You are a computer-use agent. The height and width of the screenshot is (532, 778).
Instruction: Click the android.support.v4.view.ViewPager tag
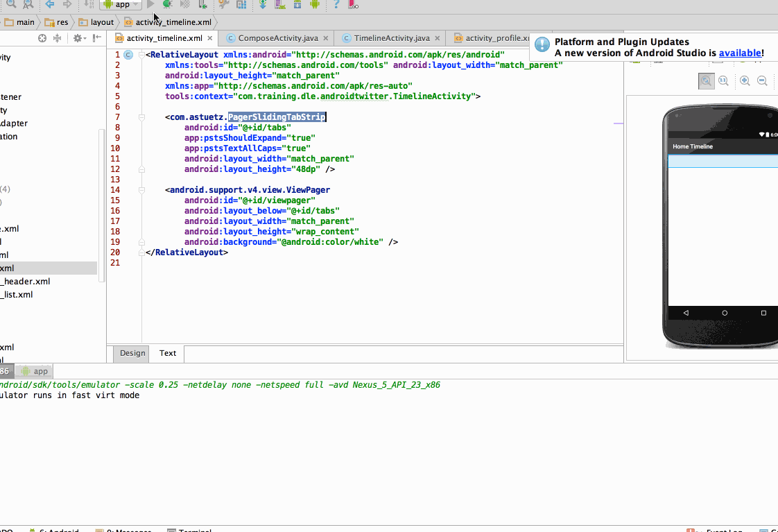250,190
